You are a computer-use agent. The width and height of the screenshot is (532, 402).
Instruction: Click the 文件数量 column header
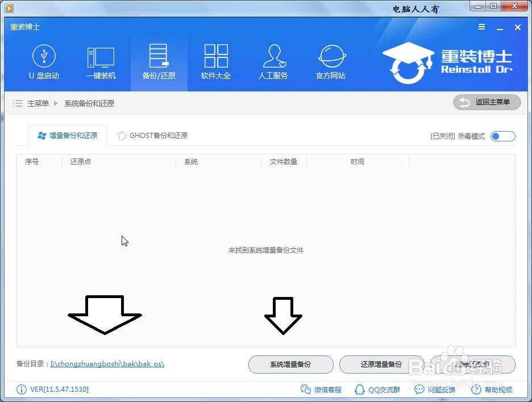283,162
